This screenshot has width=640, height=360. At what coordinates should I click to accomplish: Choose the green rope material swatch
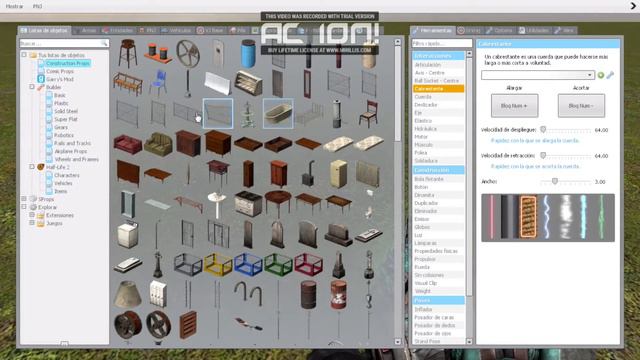(x=601, y=217)
